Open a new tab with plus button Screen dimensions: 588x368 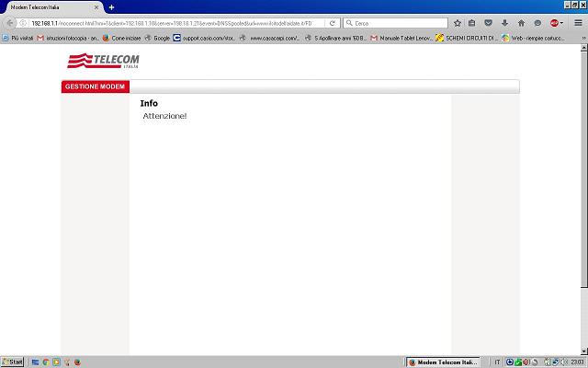[111, 7]
